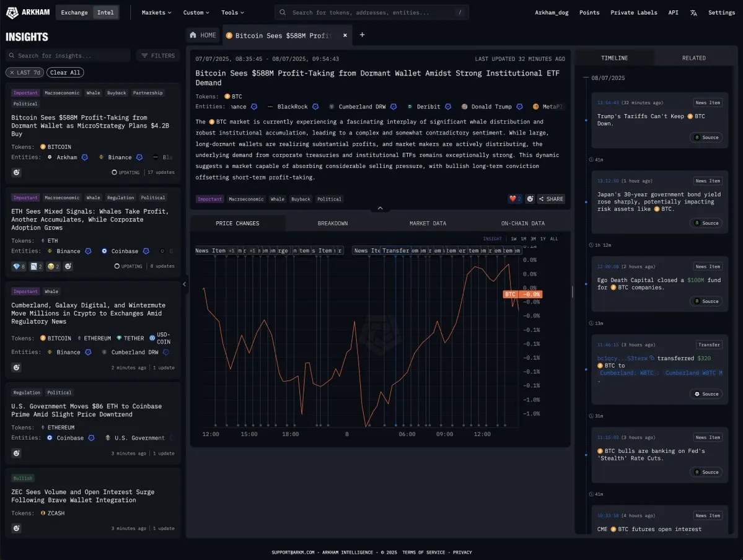Click the Clear All filters button
743x560 pixels.
pyautogui.click(x=65, y=72)
